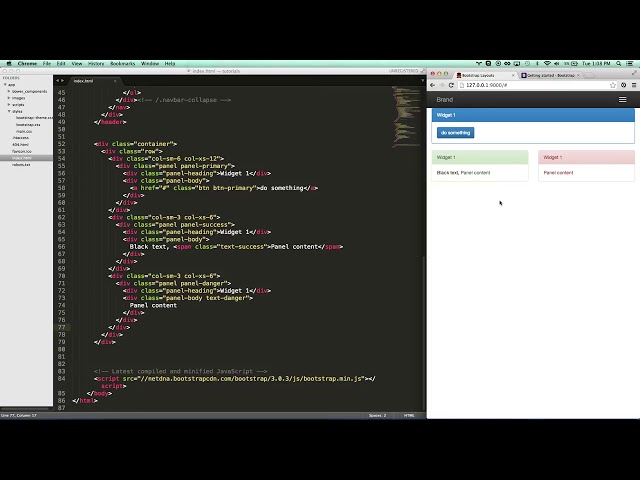Select the Bootstrap Layouts tab
This screenshot has height=480, width=640.
[x=484, y=76]
